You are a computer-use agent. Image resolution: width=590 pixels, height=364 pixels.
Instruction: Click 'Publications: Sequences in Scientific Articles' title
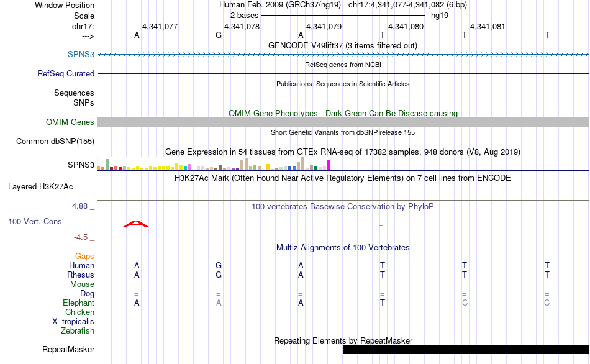pyautogui.click(x=343, y=84)
